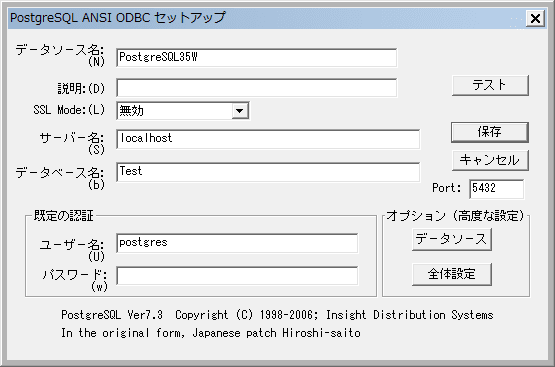This screenshot has height=367, width=555.
Task: Close the PostgreSQL ANSI ODBC setup dialog
Action: point(535,18)
